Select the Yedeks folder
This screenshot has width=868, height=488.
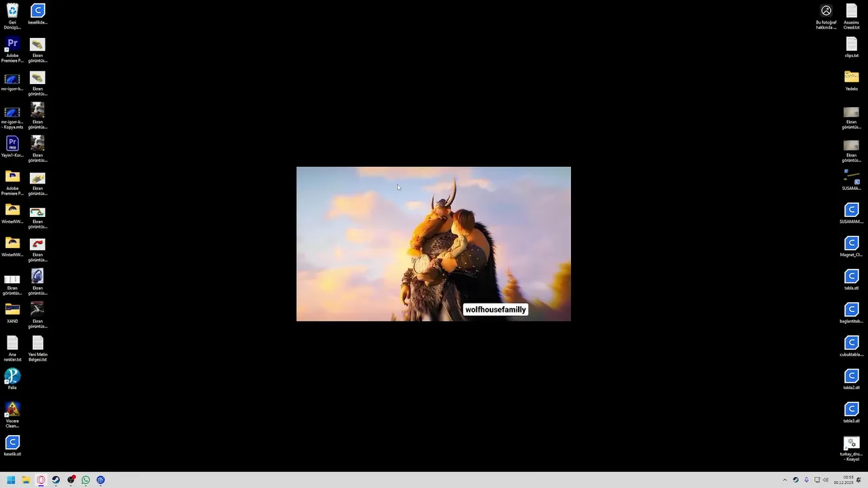[x=851, y=81]
